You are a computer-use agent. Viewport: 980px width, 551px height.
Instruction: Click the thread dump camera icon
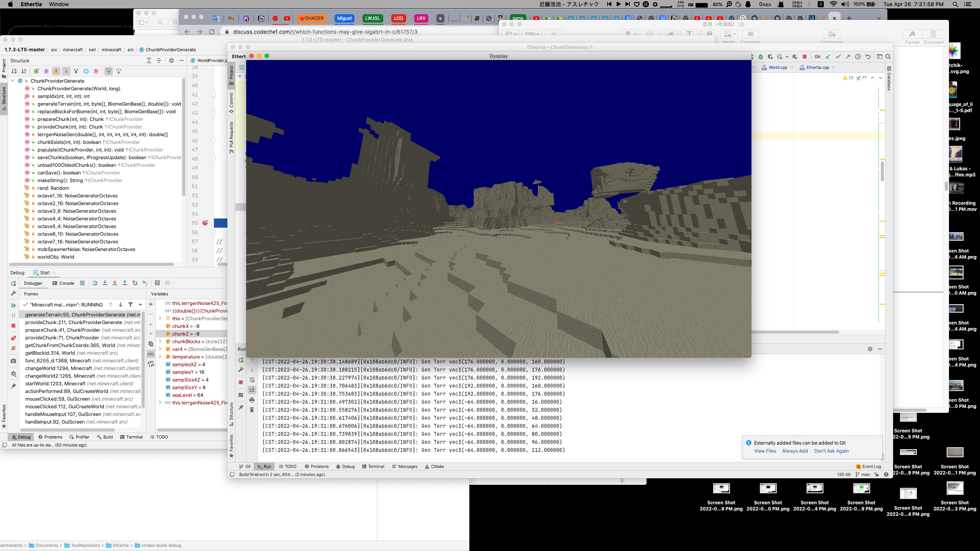(13, 361)
